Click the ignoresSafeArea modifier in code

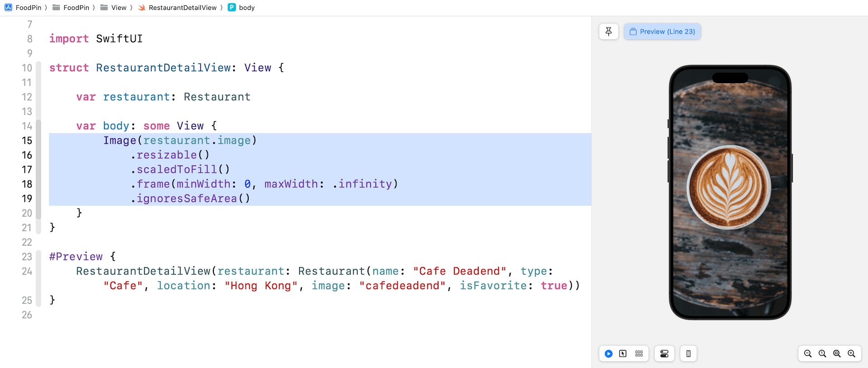[x=186, y=198]
